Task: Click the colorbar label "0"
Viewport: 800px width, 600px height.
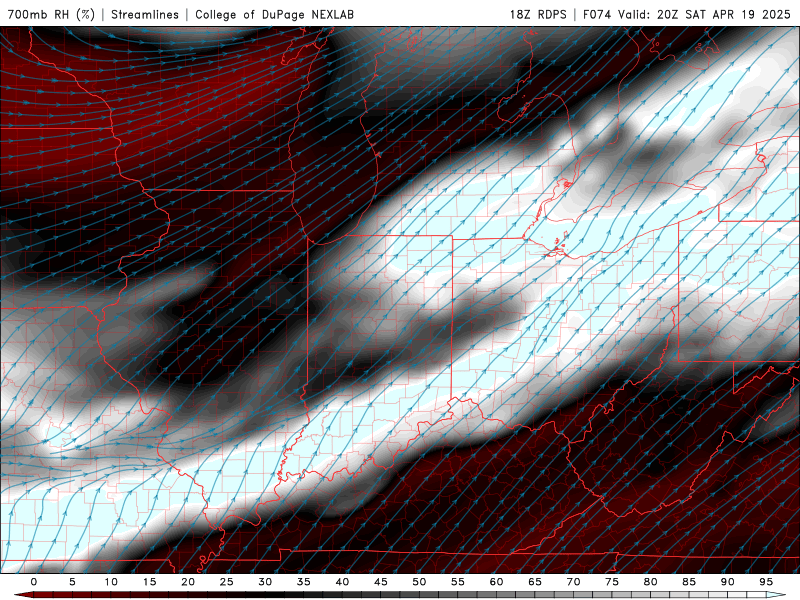Action: coord(34,582)
